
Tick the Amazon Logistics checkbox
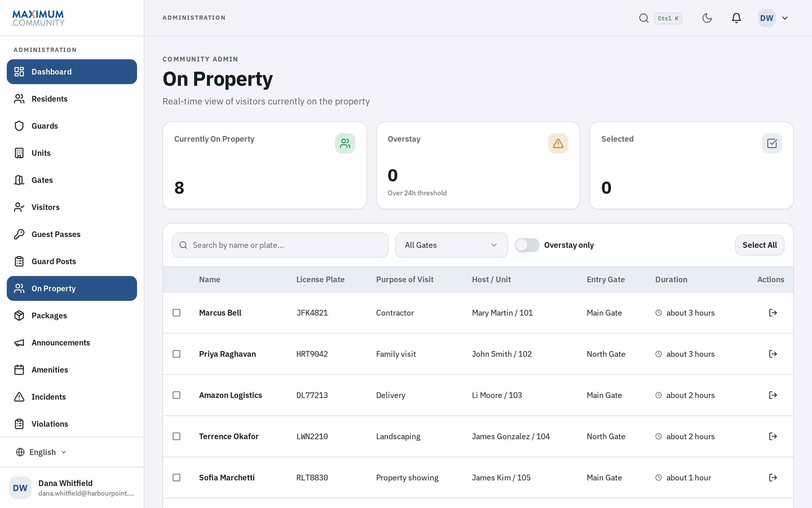[x=176, y=395]
